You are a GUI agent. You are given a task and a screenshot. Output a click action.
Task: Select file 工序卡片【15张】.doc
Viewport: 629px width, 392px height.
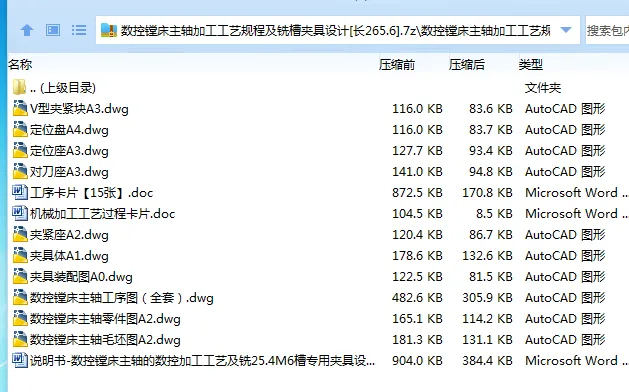(91, 193)
